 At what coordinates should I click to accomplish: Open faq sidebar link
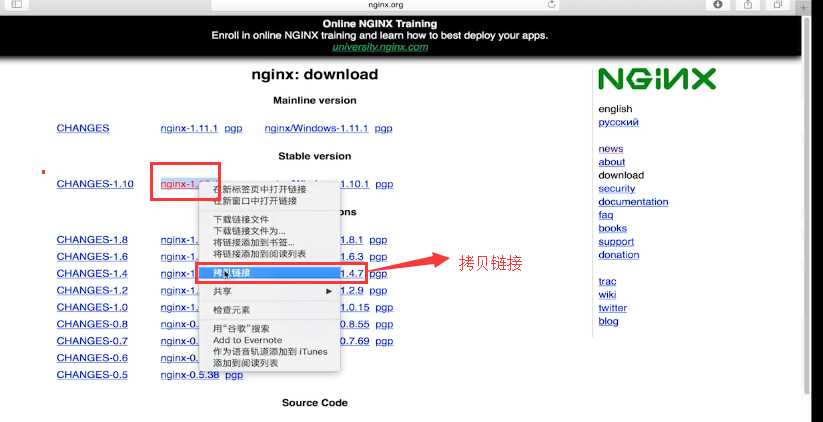click(x=605, y=215)
